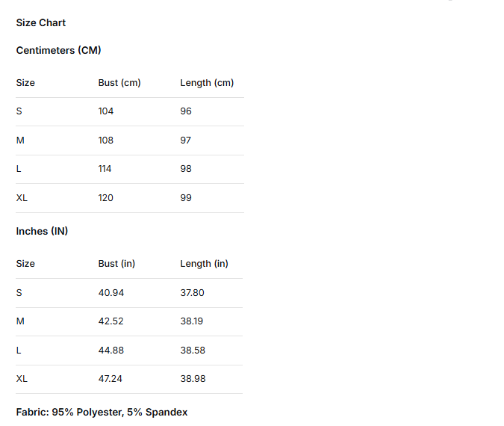Click the "Bust (in)" column header
This screenshot has width=504, height=426.
(x=116, y=264)
